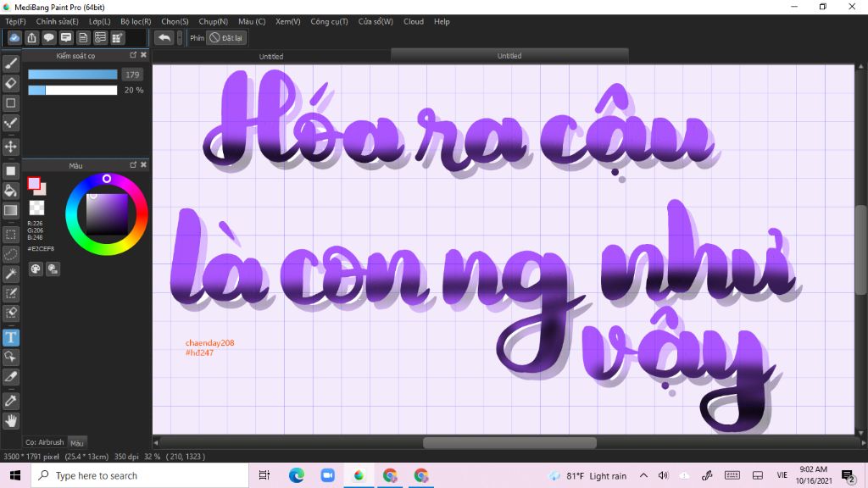This screenshot has height=488, width=868.
Task: Click the cloud save icon
Action: 14,37
